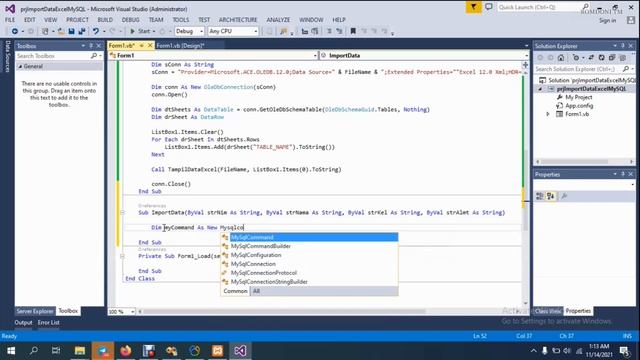Image resolution: width=640 pixels, height=360 pixels.
Task: Open the DEBUG menu
Action: coord(131,20)
